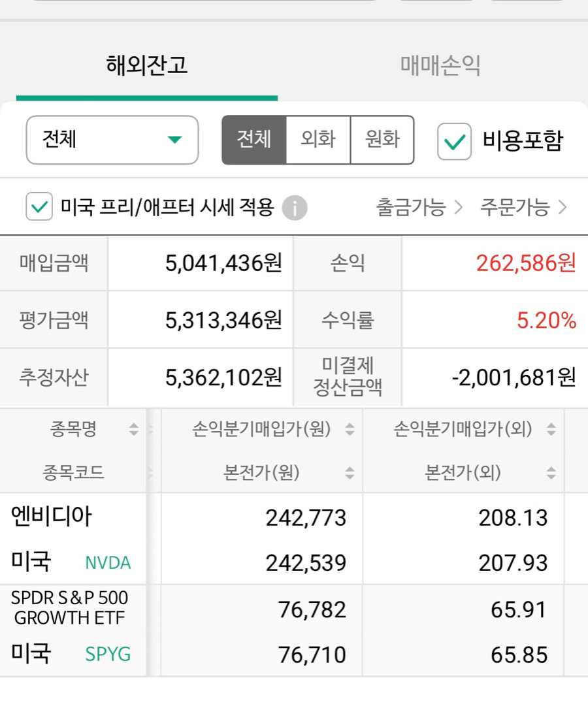Switch to the 매매손익 tab
Screen dimensions: 588x710
[440, 66]
